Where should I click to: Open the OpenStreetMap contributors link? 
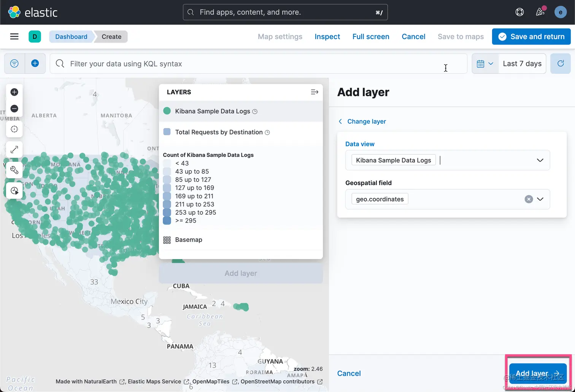(x=281, y=381)
